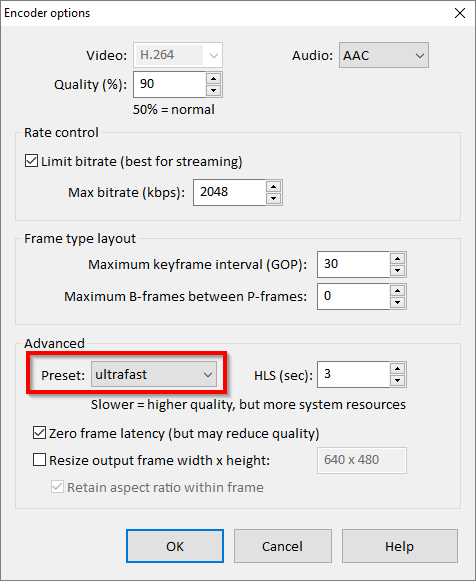476x581 pixels.
Task: Confirm settings with the OK button
Action: (x=175, y=546)
